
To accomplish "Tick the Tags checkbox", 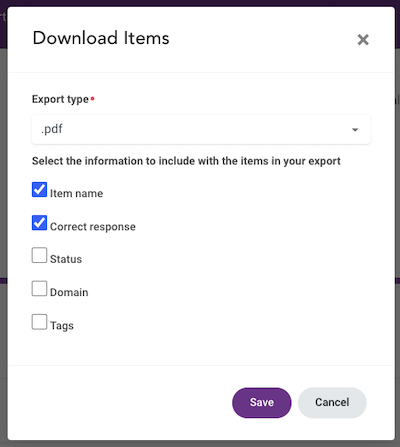I will pos(39,322).
